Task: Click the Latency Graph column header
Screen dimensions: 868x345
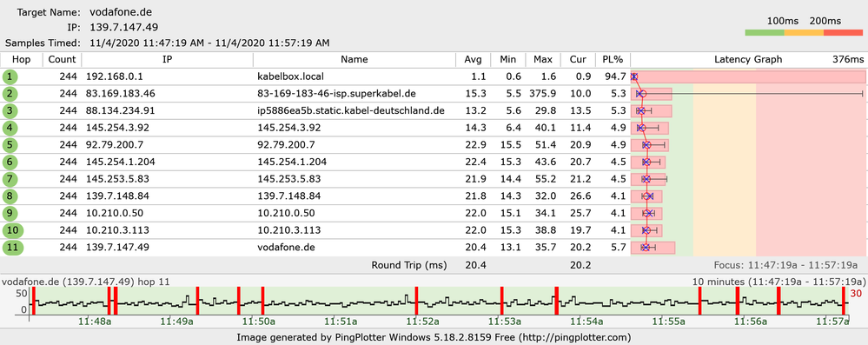Action: (748, 60)
